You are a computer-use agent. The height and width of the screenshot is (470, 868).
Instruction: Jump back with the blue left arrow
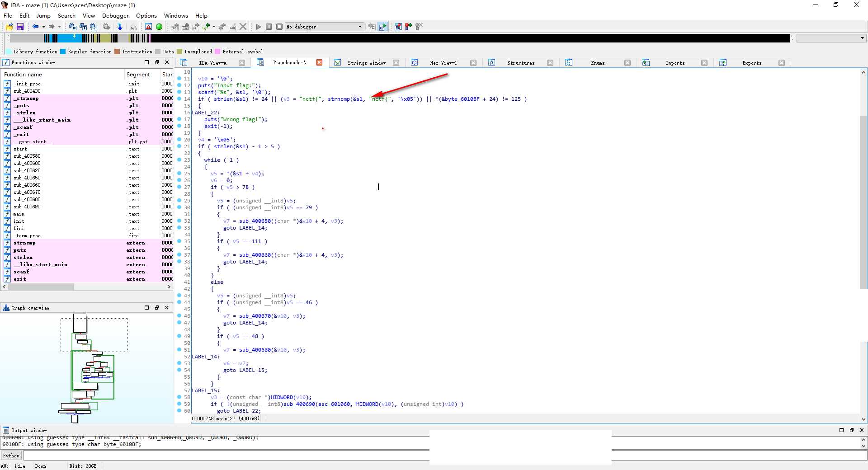coord(35,27)
